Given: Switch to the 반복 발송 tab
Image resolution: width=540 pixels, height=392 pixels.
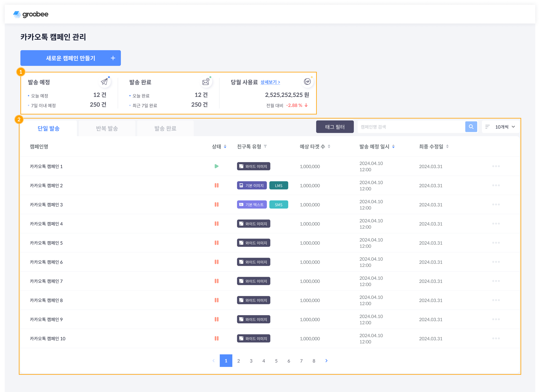Looking at the screenshot, I should tap(107, 129).
